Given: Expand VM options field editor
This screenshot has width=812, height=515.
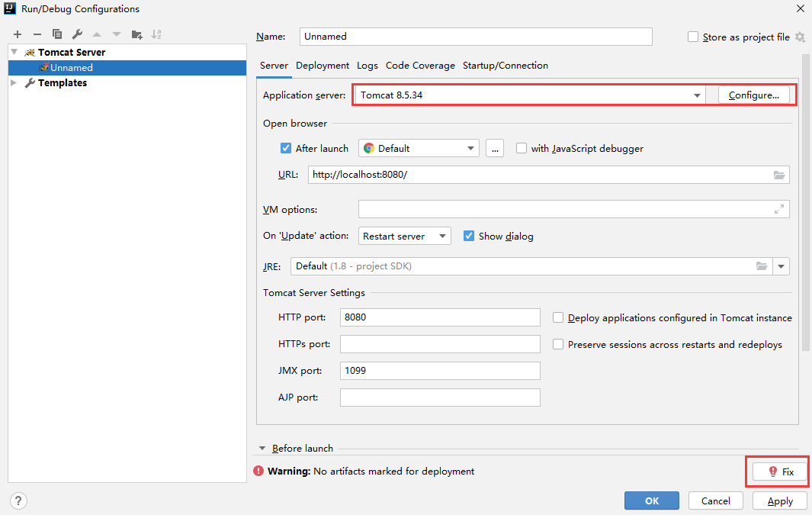Looking at the screenshot, I should pyautogui.click(x=779, y=209).
